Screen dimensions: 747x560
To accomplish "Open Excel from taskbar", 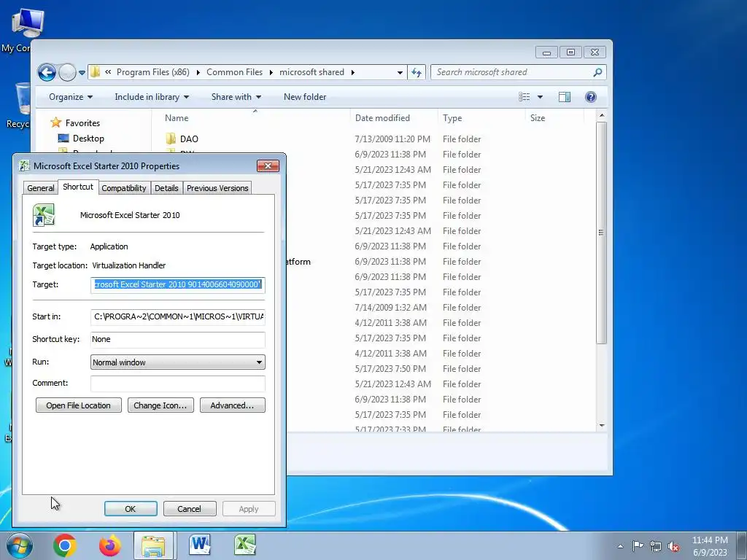I will click(245, 545).
